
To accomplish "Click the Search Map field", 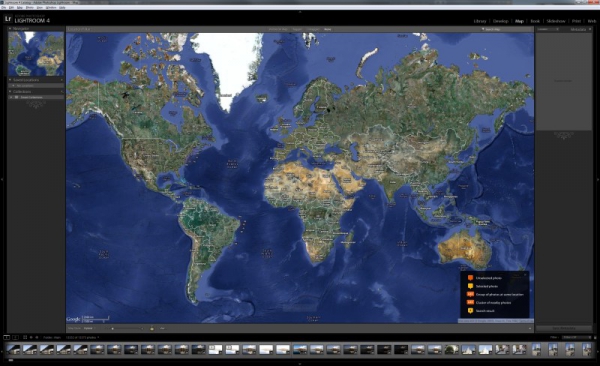I will coord(506,29).
